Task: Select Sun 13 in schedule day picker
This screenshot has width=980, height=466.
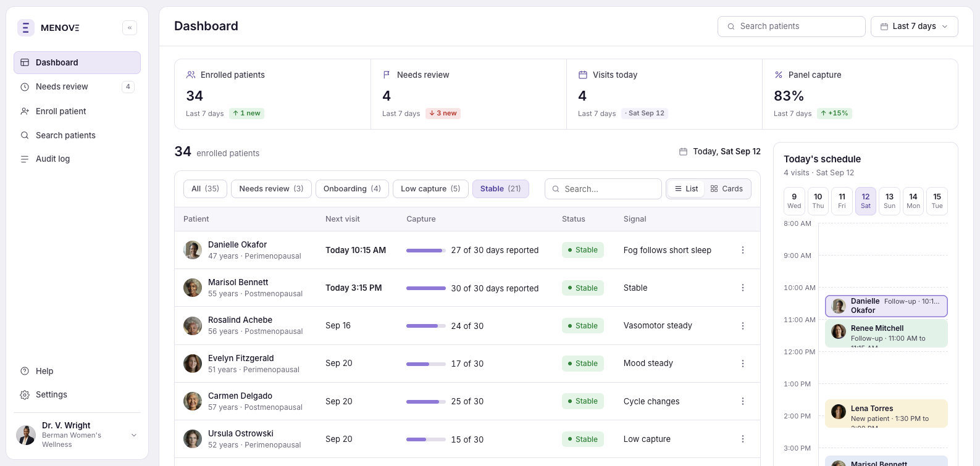Action: (x=889, y=201)
